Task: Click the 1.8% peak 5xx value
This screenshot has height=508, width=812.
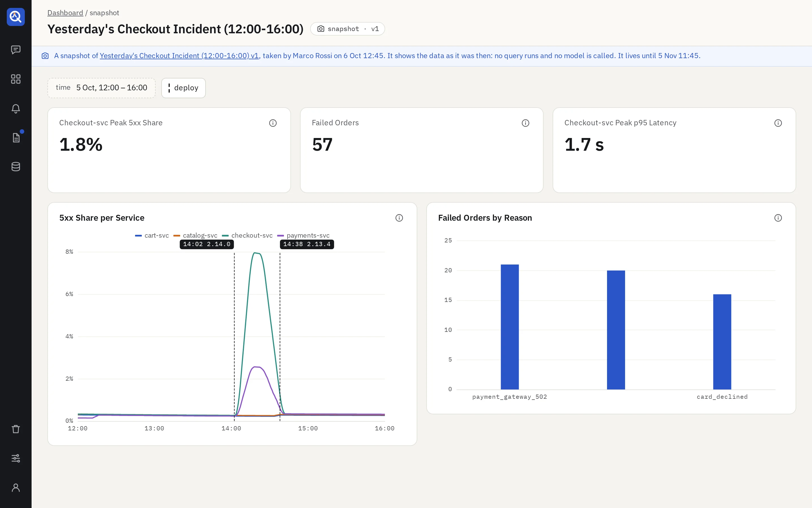Action: click(81, 145)
